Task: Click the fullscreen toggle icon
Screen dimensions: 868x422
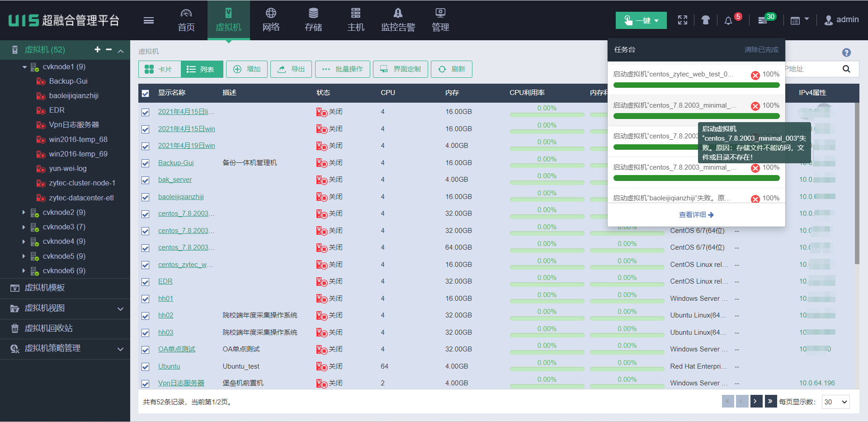Action: pos(682,20)
